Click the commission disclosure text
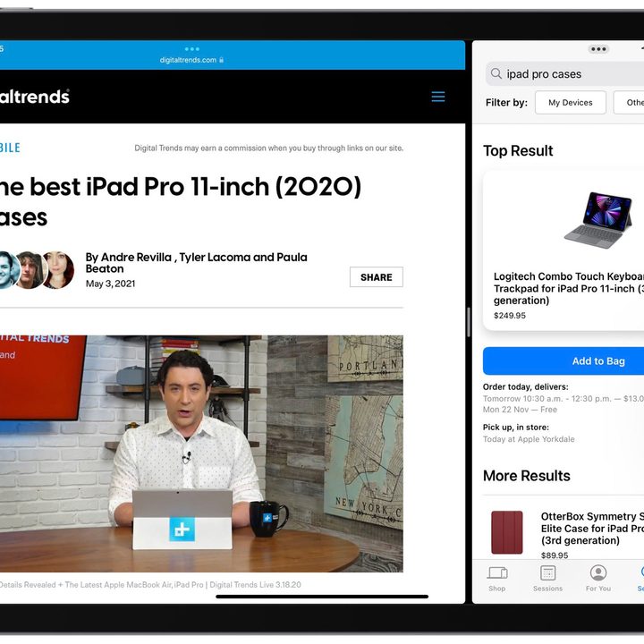 click(x=269, y=148)
